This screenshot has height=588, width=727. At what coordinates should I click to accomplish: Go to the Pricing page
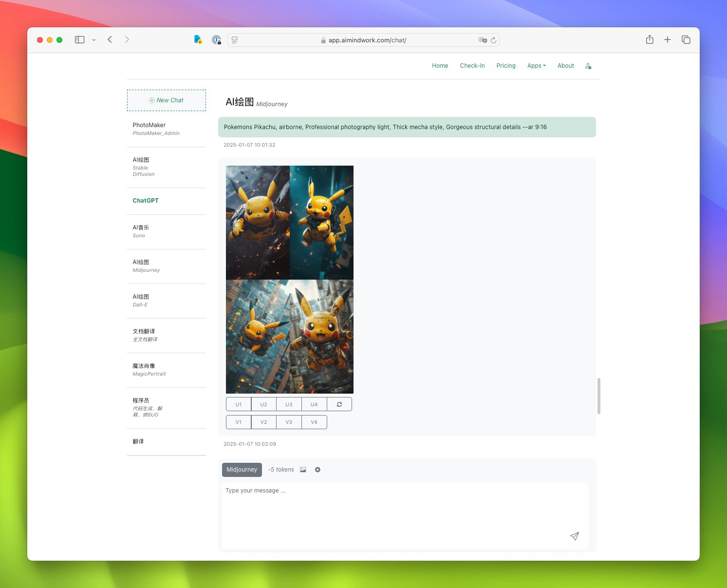coord(506,66)
